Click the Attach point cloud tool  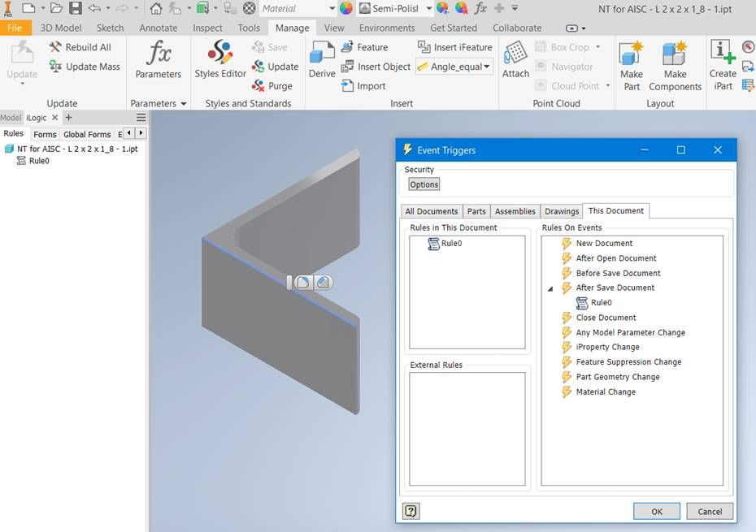tap(515, 60)
